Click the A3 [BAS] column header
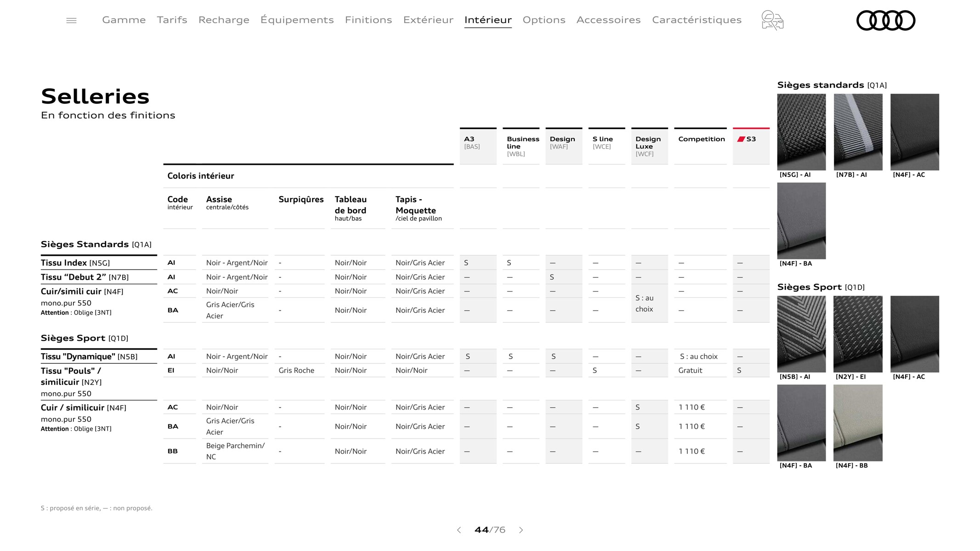 [x=478, y=146]
